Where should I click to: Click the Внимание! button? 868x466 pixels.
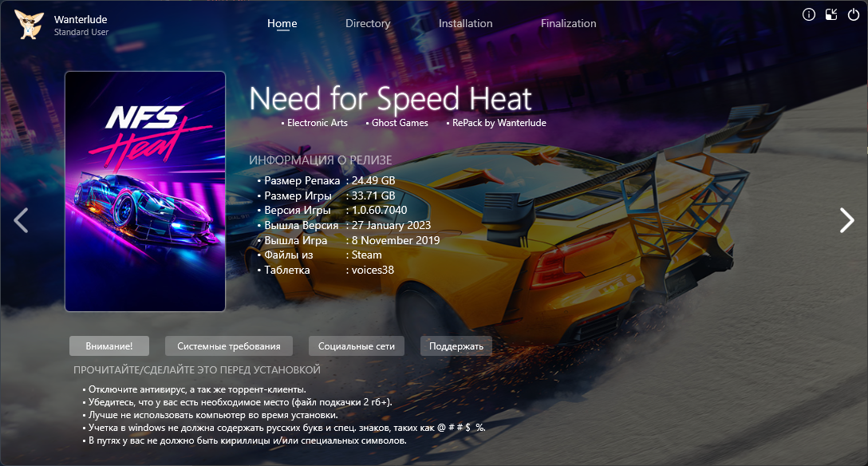pyautogui.click(x=109, y=346)
